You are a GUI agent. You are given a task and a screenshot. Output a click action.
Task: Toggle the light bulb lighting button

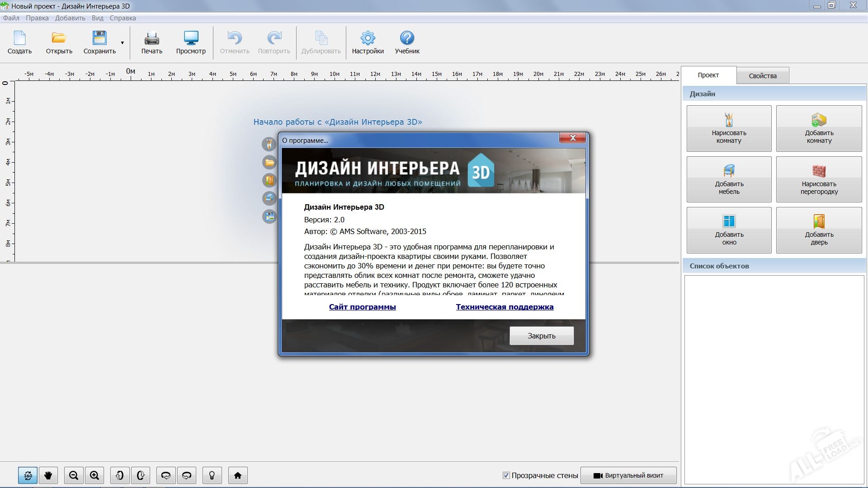212,475
